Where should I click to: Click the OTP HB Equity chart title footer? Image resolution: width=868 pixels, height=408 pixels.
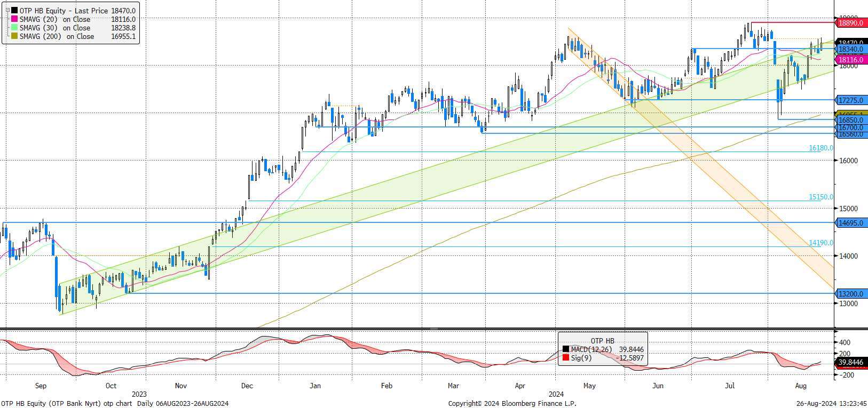coord(115,403)
